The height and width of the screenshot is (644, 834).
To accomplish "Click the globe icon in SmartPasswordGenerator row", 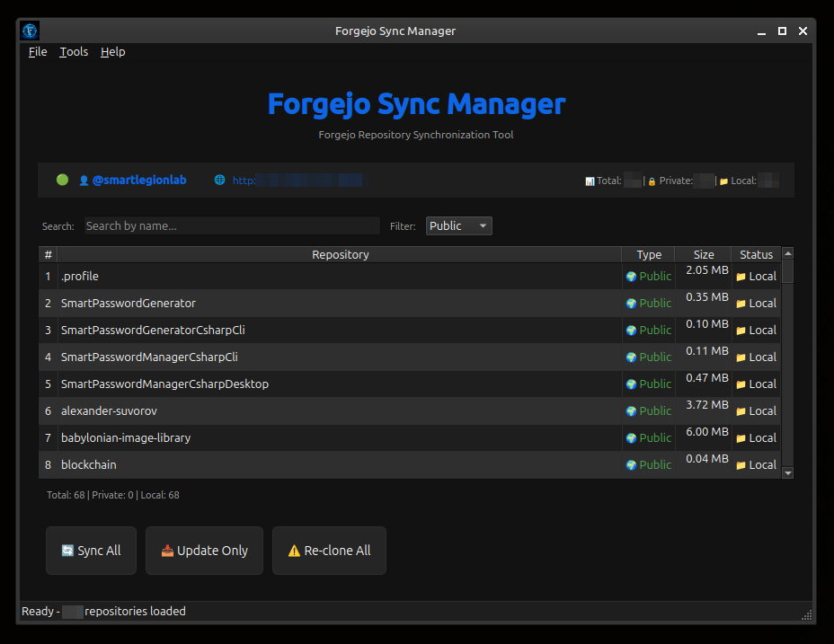I will 632,304.
